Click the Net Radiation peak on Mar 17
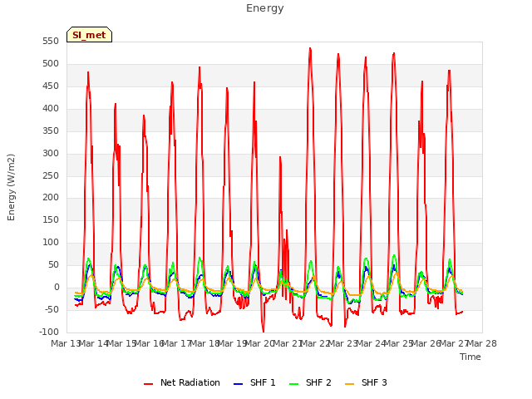 (x=199, y=67)
